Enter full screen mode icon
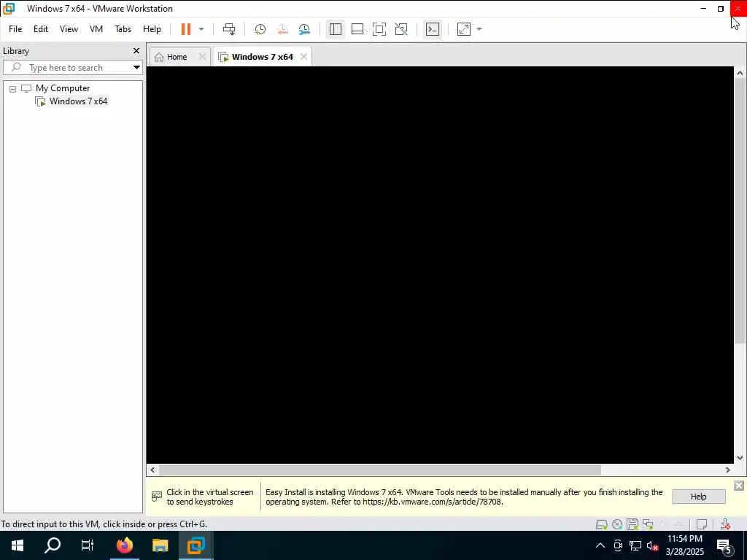Screen dimensions: 747x560 point(379,29)
